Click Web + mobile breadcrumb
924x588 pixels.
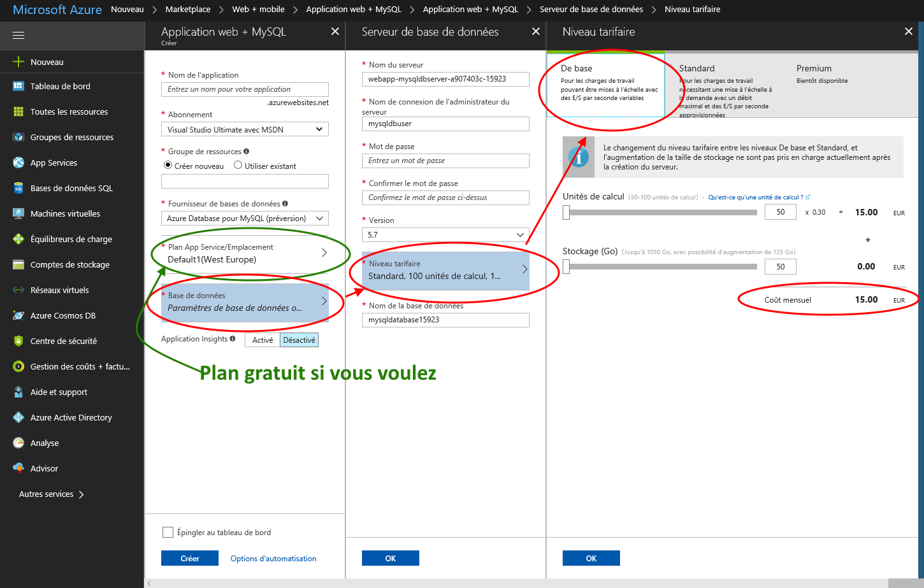click(258, 9)
